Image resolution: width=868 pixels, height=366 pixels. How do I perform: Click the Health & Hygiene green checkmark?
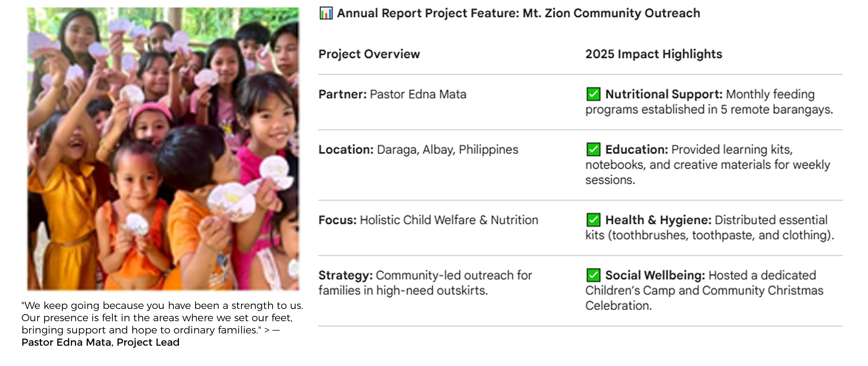[593, 220]
